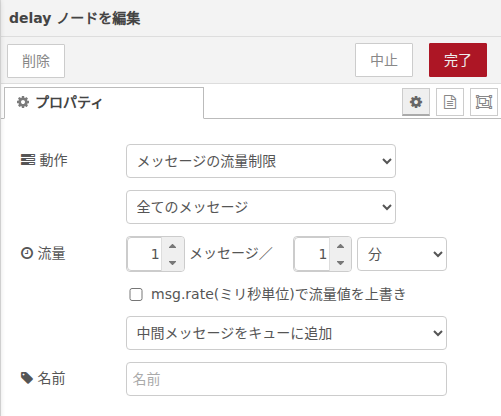Click the 削除 button
This screenshot has height=416, width=501.
click(36, 61)
